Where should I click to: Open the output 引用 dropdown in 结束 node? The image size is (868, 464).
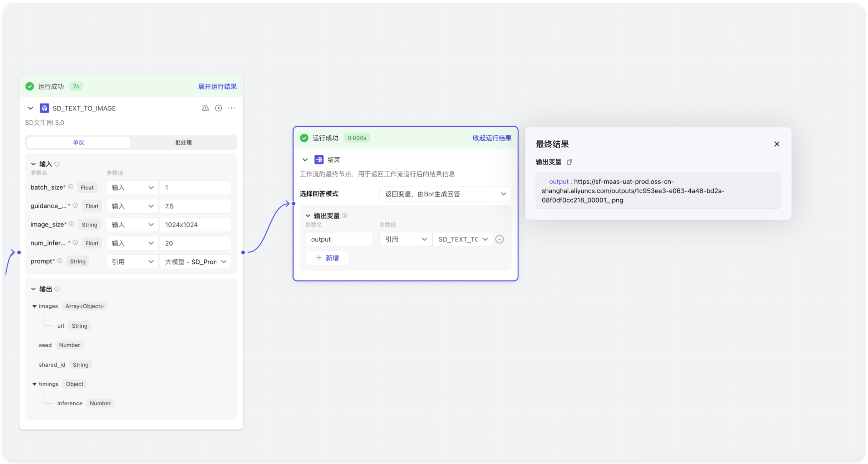[405, 239]
